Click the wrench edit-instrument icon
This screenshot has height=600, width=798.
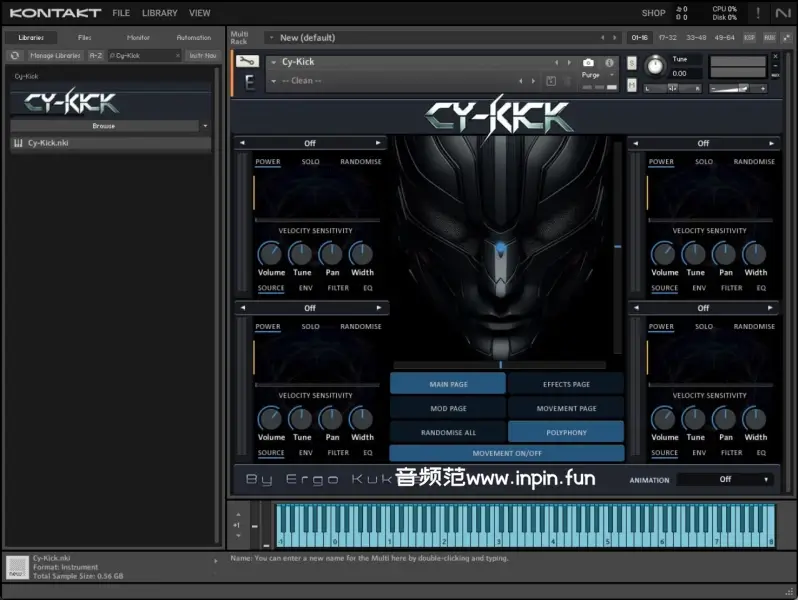245,61
